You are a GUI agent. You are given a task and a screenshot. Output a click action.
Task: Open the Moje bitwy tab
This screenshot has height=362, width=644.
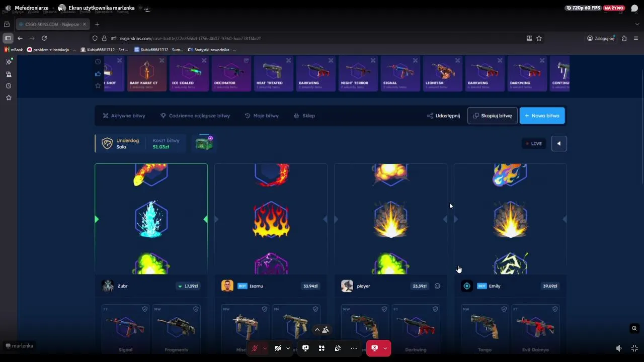point(262,116)
